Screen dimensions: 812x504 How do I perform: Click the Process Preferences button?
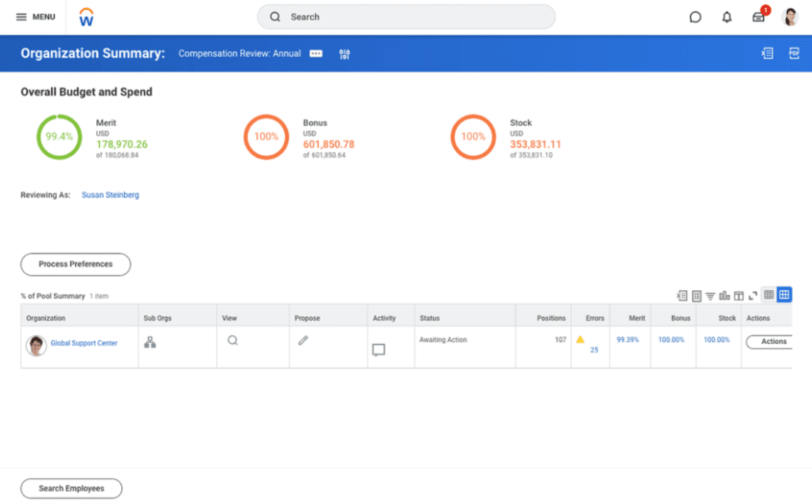(x=75, y=264)
